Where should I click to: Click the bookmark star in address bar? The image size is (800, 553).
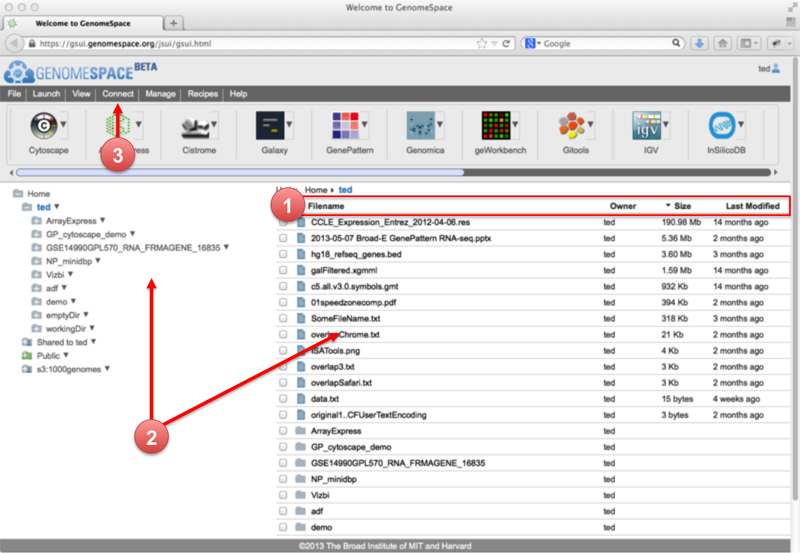click(x=481, y=43)
